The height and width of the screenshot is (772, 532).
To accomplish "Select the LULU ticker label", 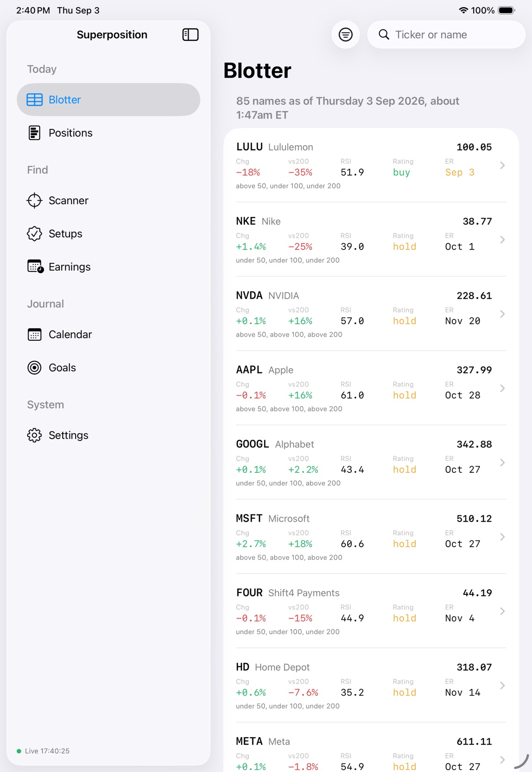I will coord(249,147).
